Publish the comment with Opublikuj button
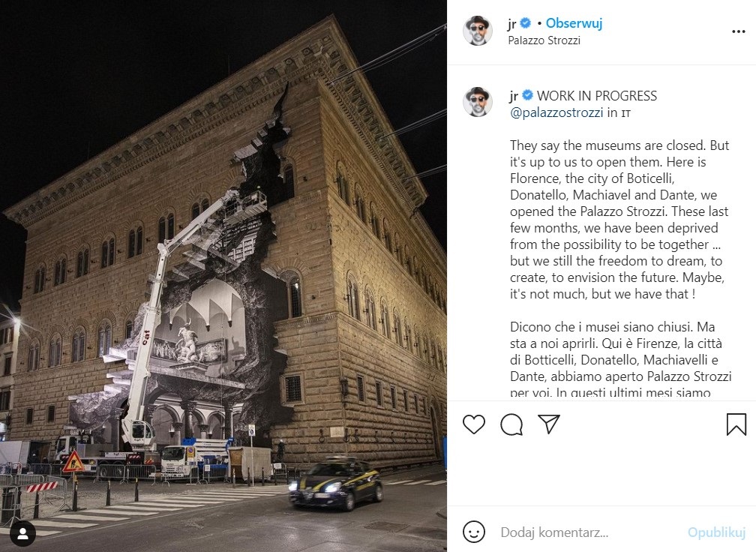 coord(716,532)
